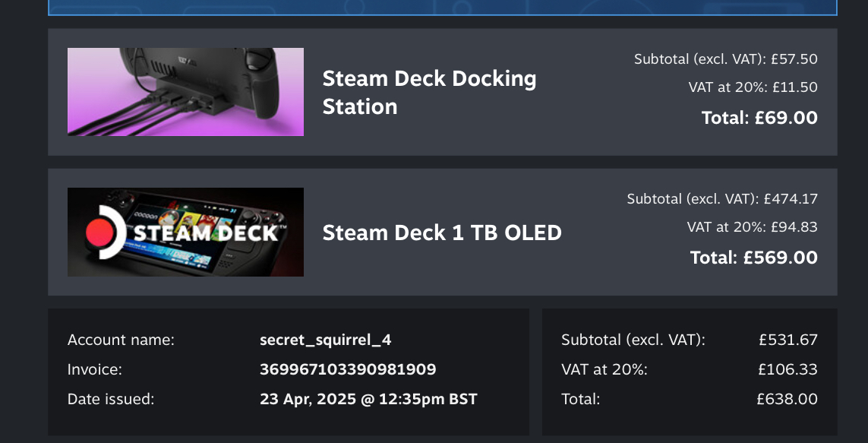Viewport: 868px width, 443px height.
Task: Select the order subtotal £531.67
Action: 788,340
